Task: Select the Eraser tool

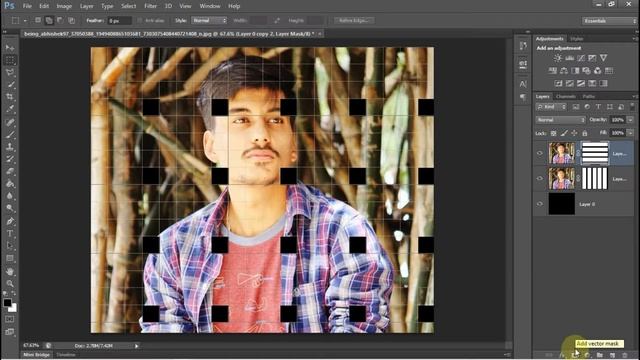Action: [x=10, y=171]
